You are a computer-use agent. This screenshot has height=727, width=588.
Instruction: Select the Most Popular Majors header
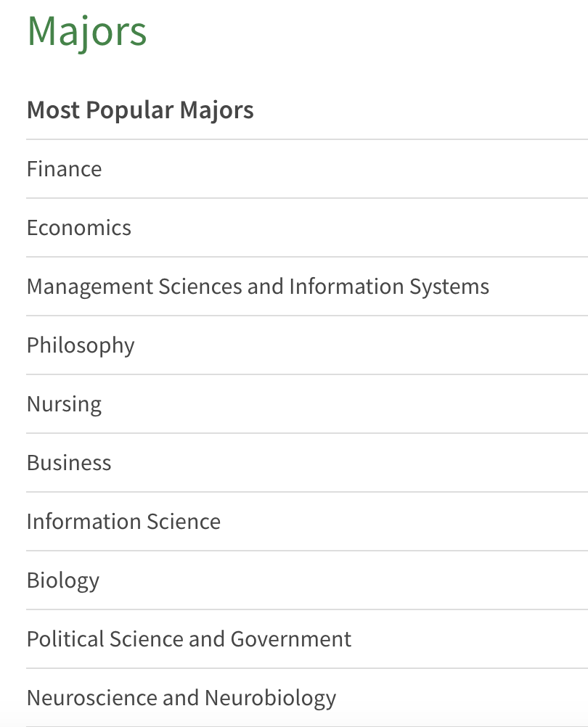coord(140,110)
